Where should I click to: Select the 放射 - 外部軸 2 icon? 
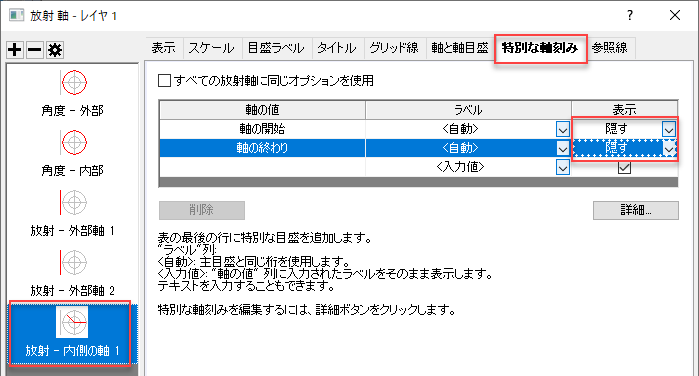[x=74, y=262]
